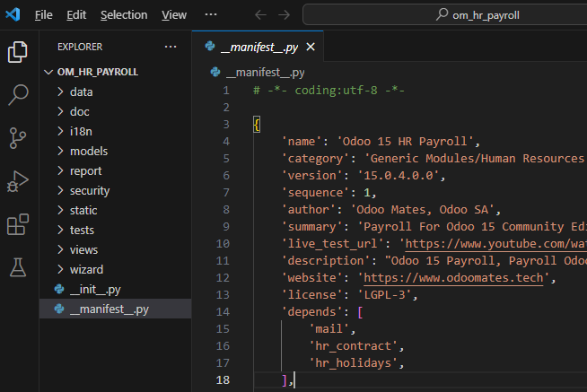Click the '15.0.4.0.0' version string

[398, 176]
